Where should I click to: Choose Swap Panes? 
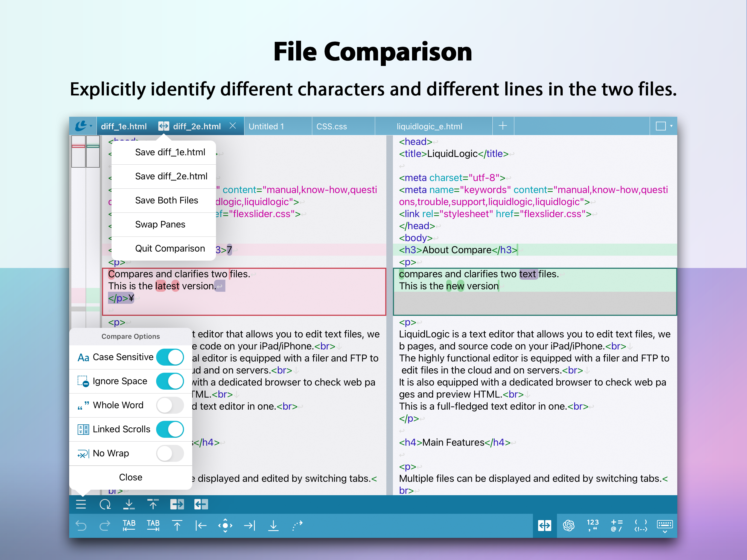pos(164,224)
